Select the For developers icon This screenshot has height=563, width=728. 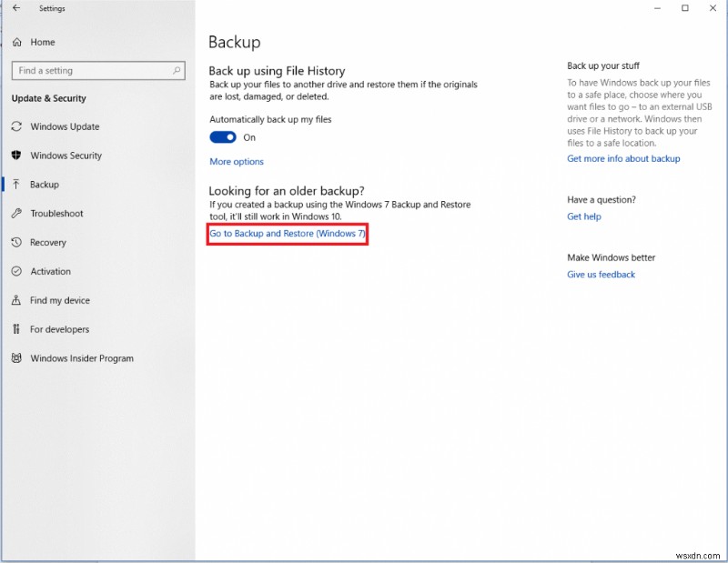16,329
